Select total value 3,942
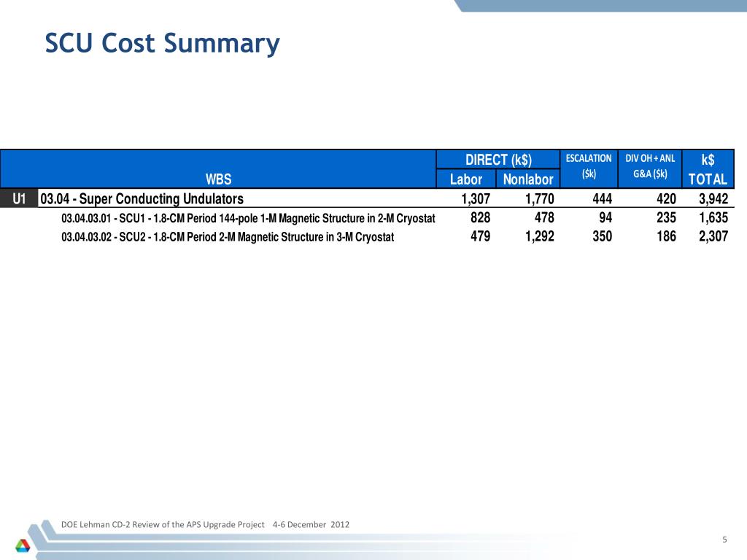The width and height of the screenshot is (747, 560). 713,198
